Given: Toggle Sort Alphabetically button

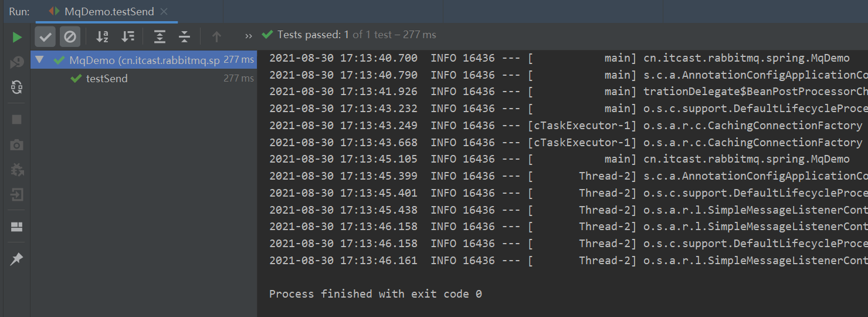Looking at the screenshot, I should coord(102,37).
